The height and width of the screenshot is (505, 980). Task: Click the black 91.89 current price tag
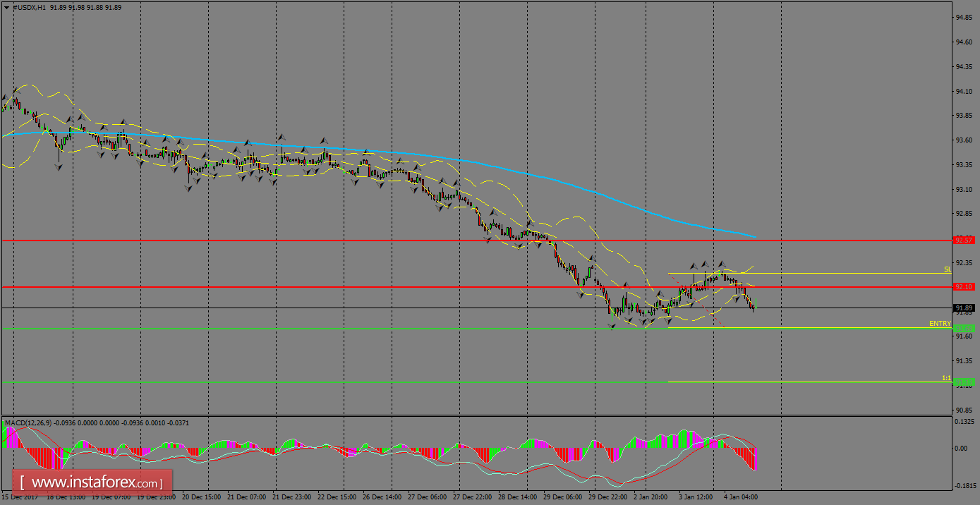(964, 308)
